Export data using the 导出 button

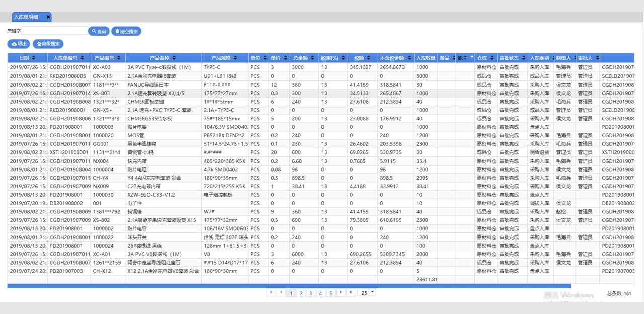click(19, 44)
